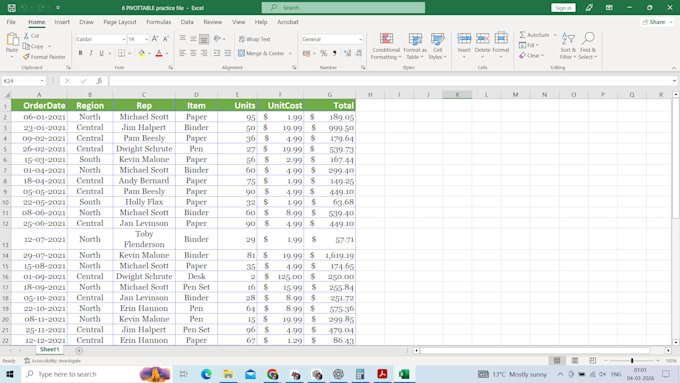Launch Excel from the Windows taskbar
Image resolution: width=680 pixels, height=383 pixels.
click(404, 374)
